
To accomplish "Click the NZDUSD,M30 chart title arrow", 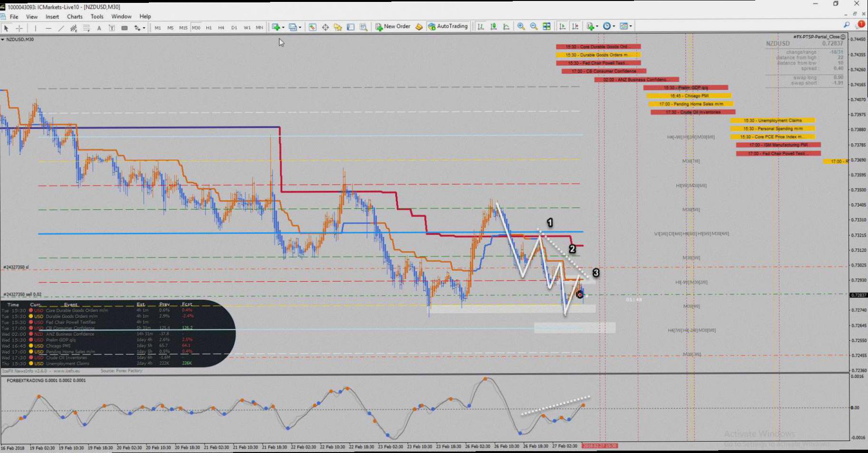I will click(x=3, y=39).
